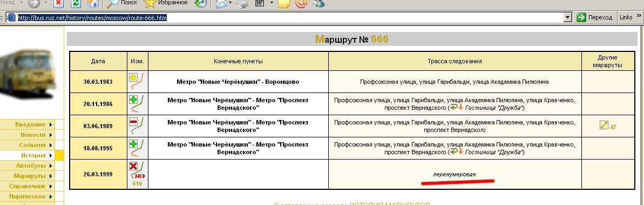This screenshot has height=205, width=644.
Task: Click the date cell 18.08.1995
Action: pos(98,148)
